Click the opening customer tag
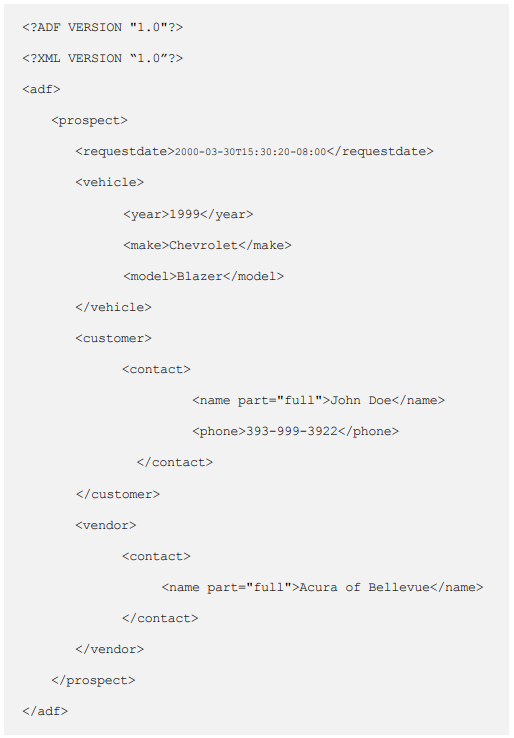The height and width of the screenshot is (738, 514). coord(113,338)
